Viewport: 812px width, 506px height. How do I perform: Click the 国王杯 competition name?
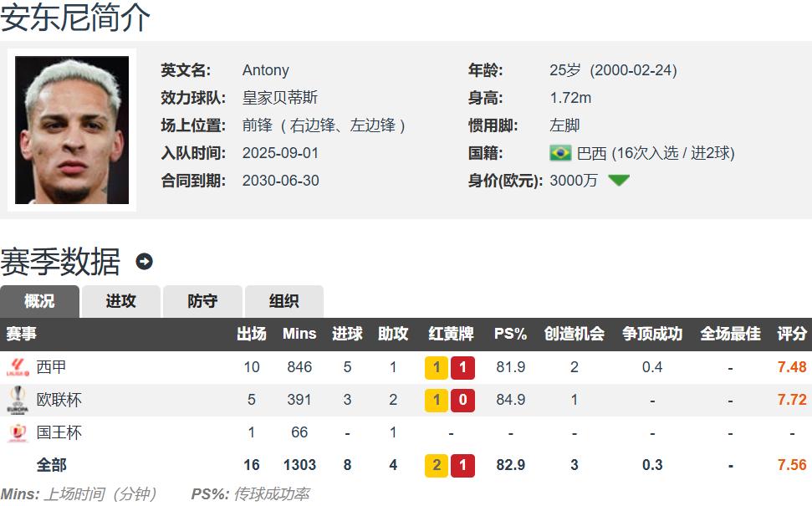[x=59, y=432]
